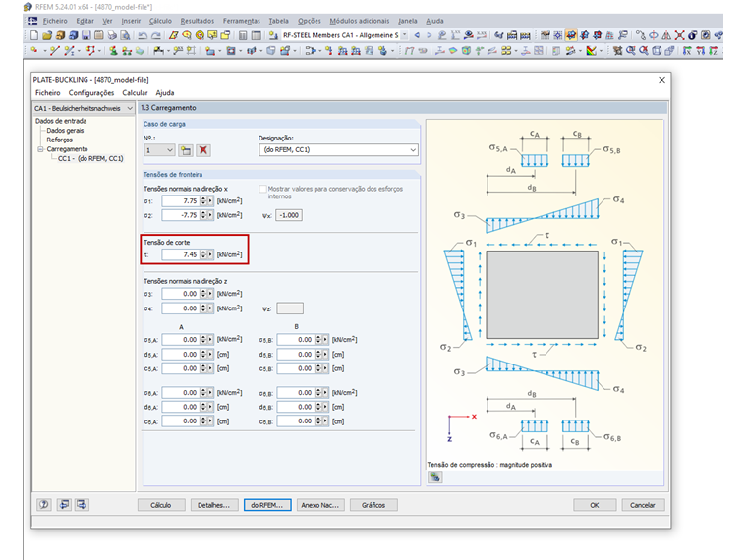
Task: Save the model with the floppy disk icon
Action: (x=86, y=35)
